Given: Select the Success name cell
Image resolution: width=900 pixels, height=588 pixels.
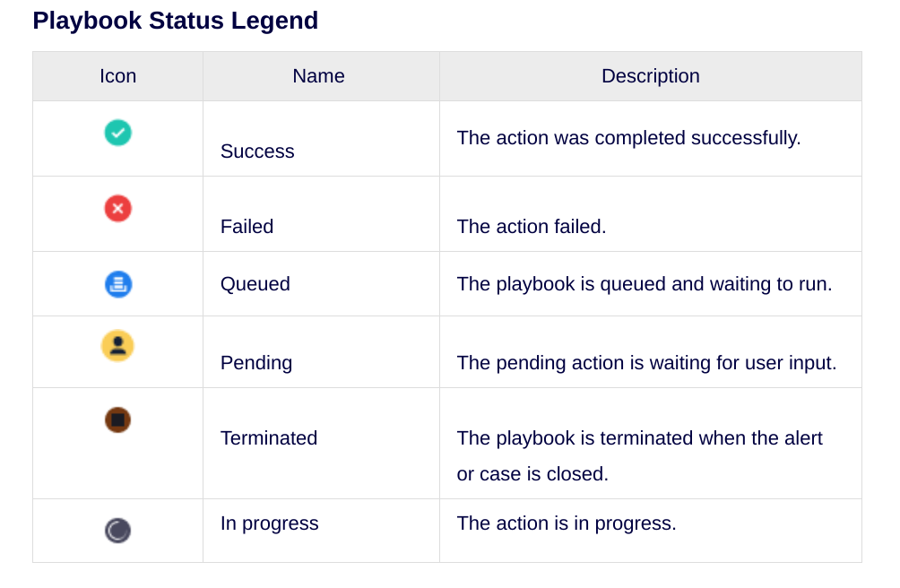Looking at the screenshot, I should tap(257, 151).
